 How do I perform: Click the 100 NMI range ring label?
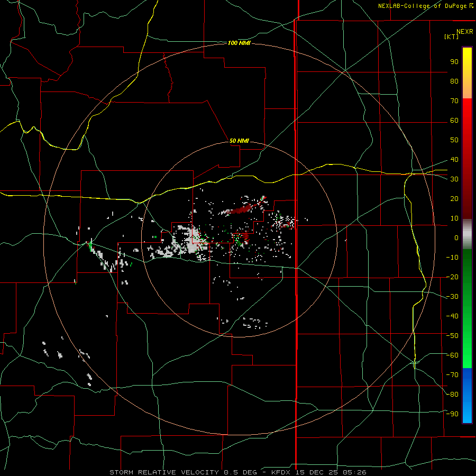tap(239, 43)
